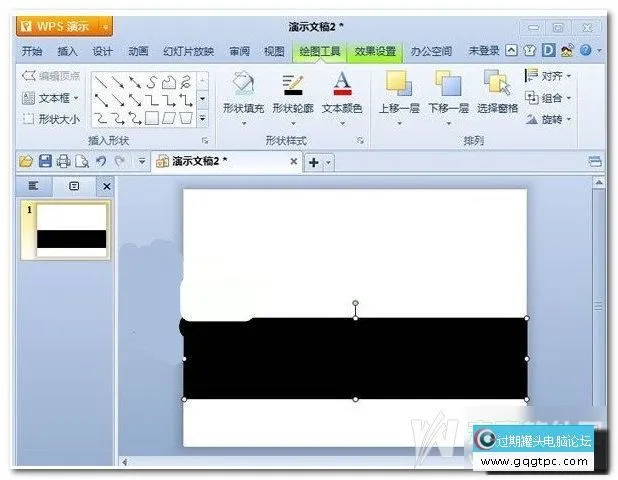Collapse the ribbon with the up-arrow icon

coord(511,50)
